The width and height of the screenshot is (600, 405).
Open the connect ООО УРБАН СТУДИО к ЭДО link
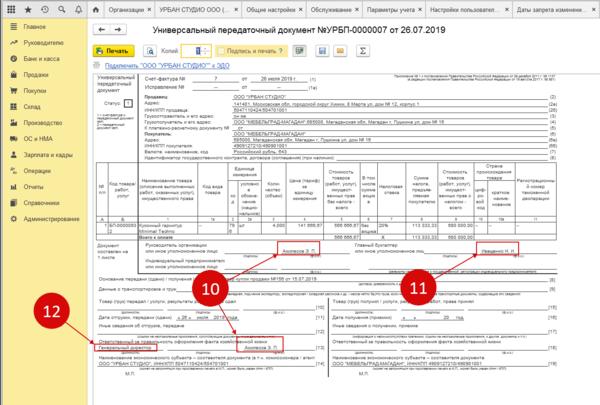pyautogui.click(x=167, y=66)
